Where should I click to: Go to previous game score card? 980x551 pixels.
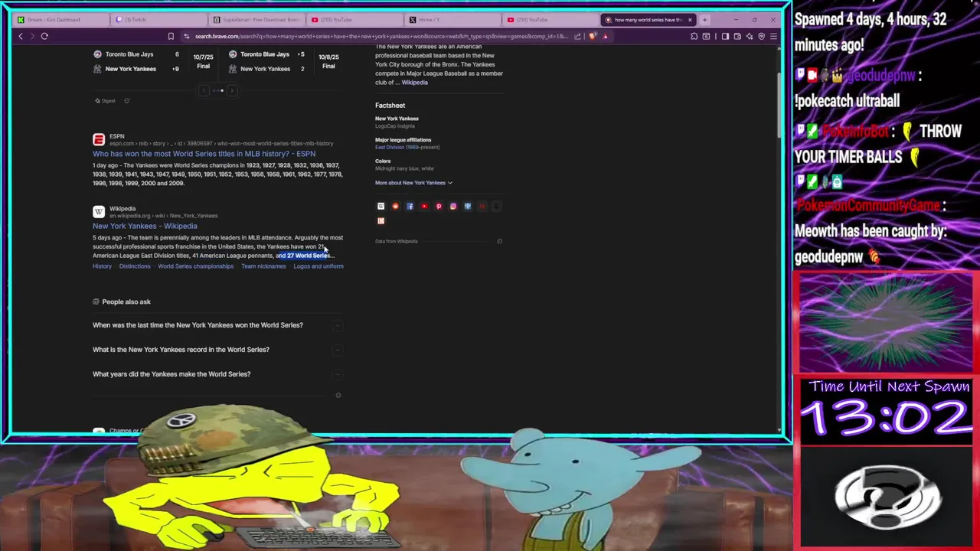tap(204, 90)
